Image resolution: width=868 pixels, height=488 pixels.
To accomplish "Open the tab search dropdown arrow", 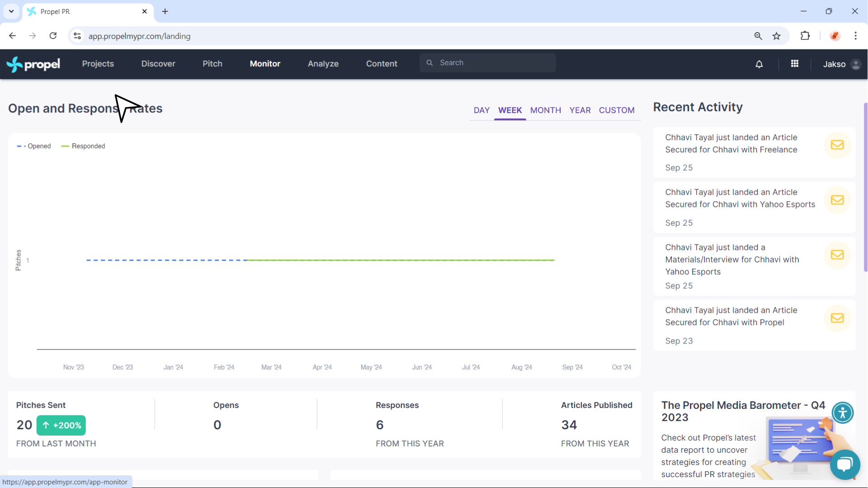I will 11,11.
